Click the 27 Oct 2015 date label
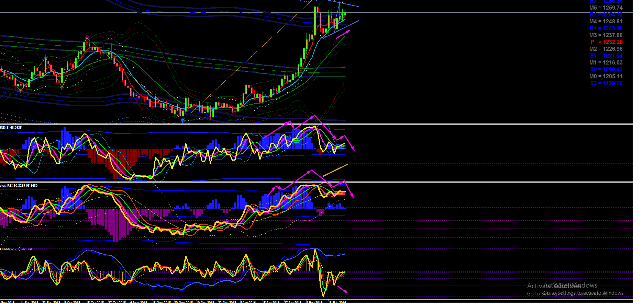644x304 pixels. point(117,302)
